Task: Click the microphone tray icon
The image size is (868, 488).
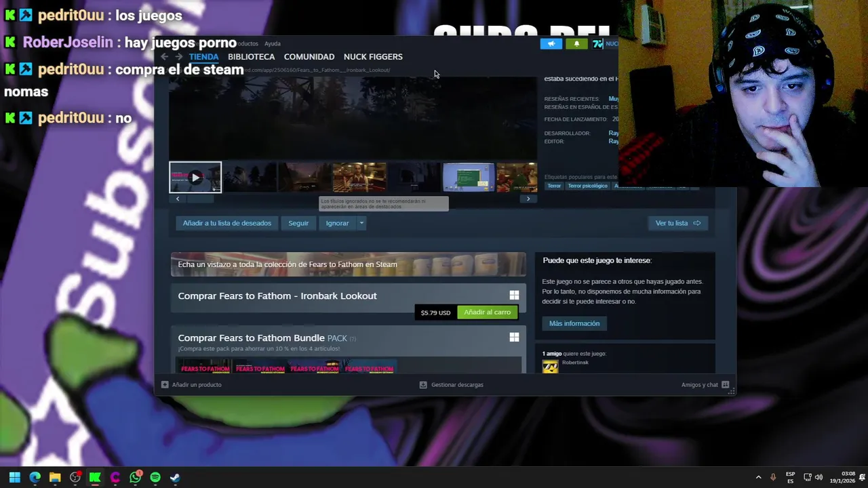Action: point(773,477)
